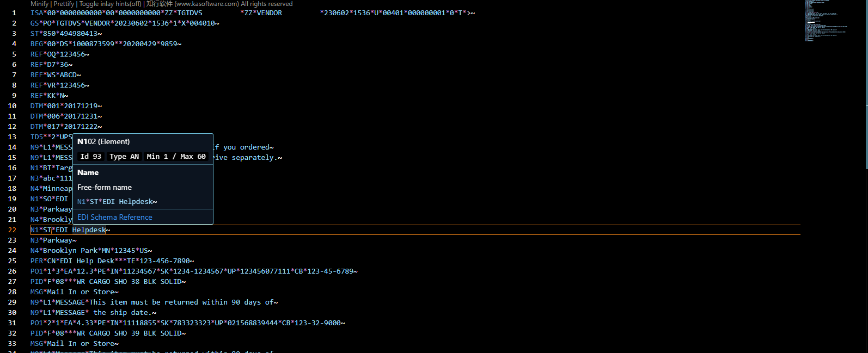Click the Minify code lens link
This screenshot has height=353, width=868.
tap(39, 4)
